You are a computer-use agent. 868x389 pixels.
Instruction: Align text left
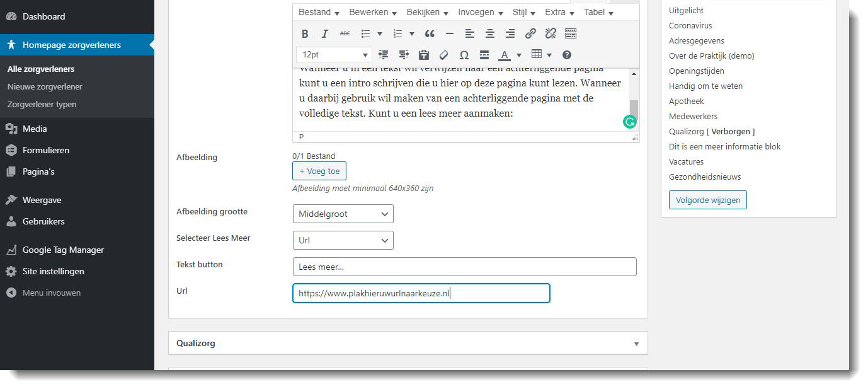(x=470, y=33)
